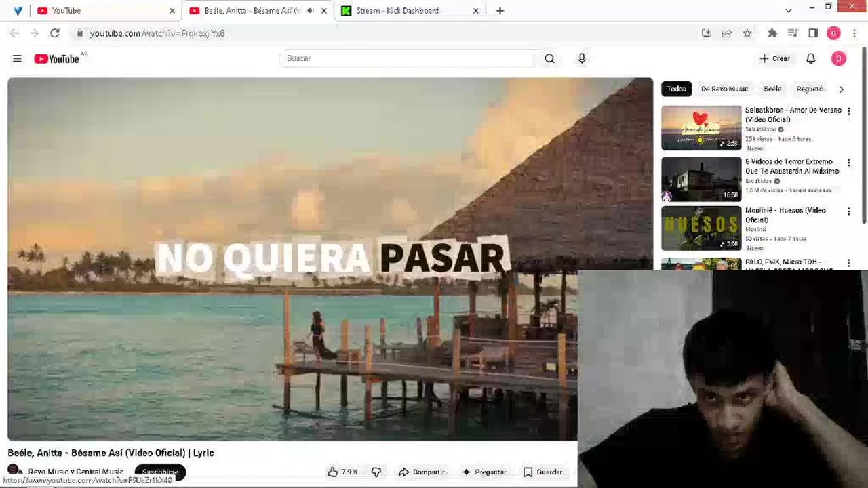This screenshot has width=868, height=488.
Task: Show more filter chips with right arrow
Action: point(842,89)
